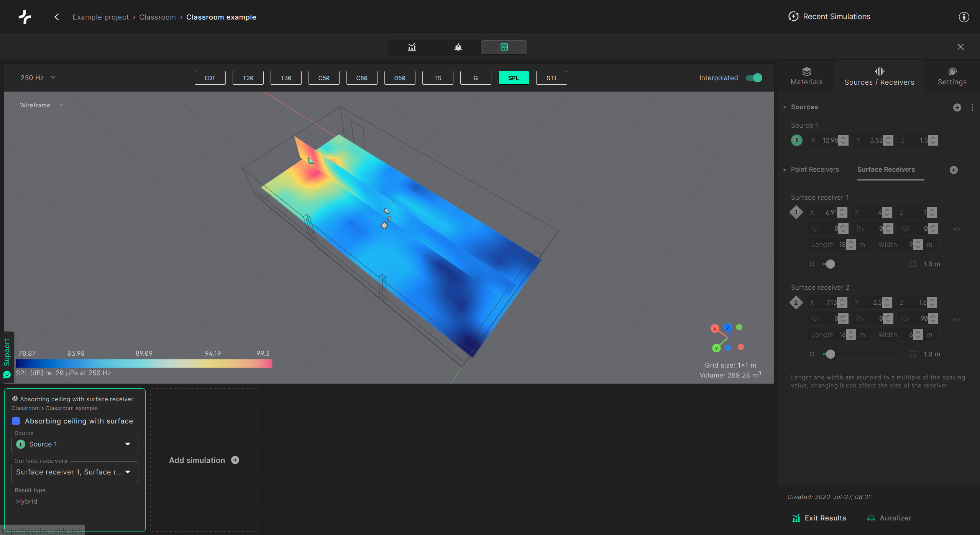The width and height of the screenshot is (980, 535).
Task: Toggle the Interpolated switch
Action: (x=754, y=78)
